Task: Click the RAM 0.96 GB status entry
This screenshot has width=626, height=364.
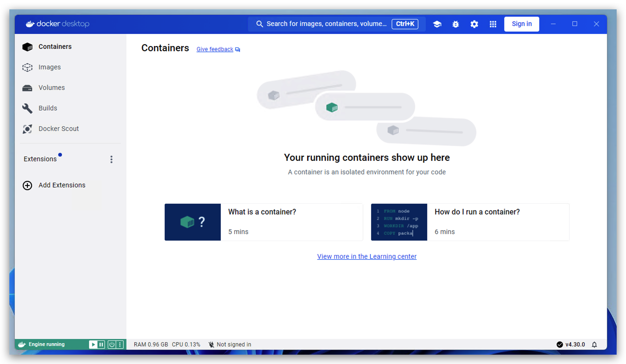Action: [x=151, y=344]
